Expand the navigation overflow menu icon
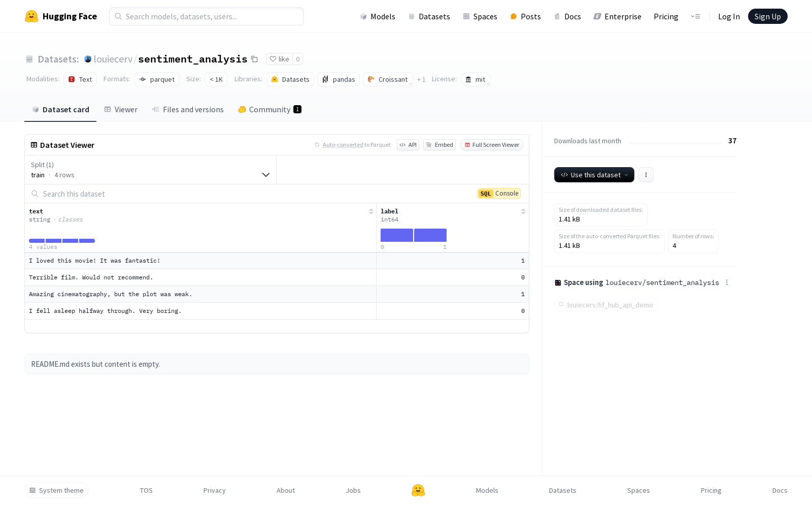Screen dimensions: 812x508 click(695, 16)
